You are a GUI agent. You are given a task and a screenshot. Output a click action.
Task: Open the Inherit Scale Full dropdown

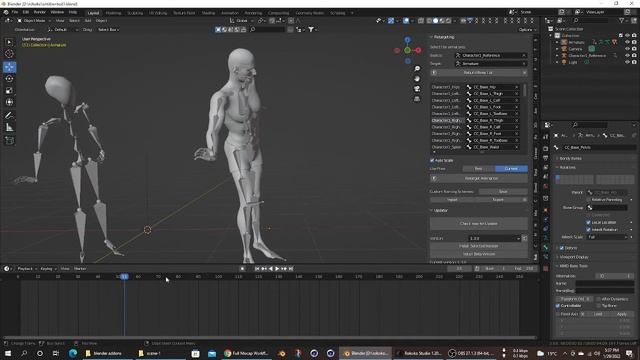tap(607, 237)
